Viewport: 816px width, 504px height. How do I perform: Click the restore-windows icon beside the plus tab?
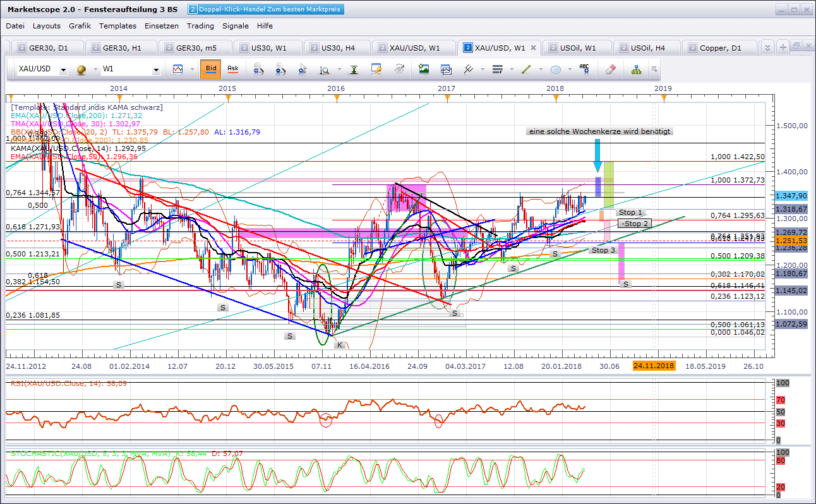(796, 47)
